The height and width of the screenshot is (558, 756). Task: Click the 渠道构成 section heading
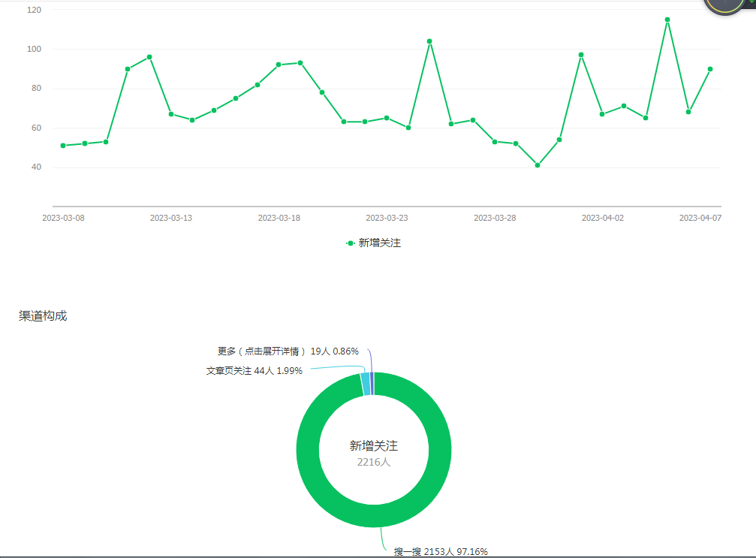[43, 316]
